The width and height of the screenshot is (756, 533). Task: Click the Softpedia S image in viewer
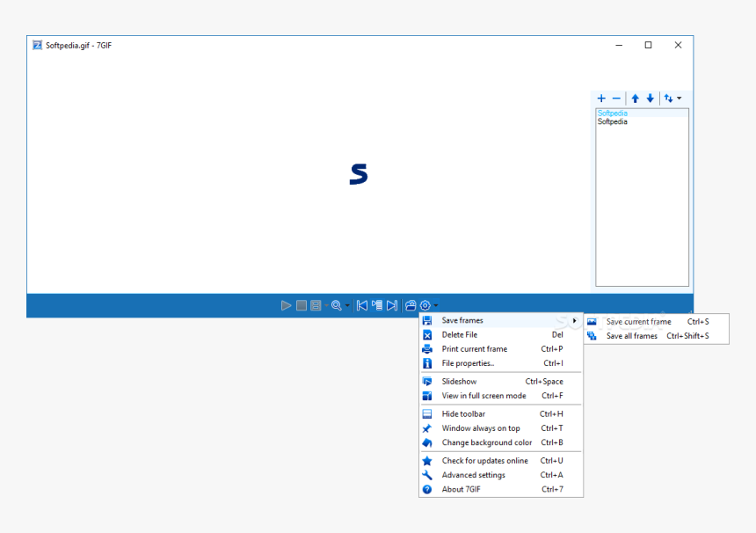(359, 174)
